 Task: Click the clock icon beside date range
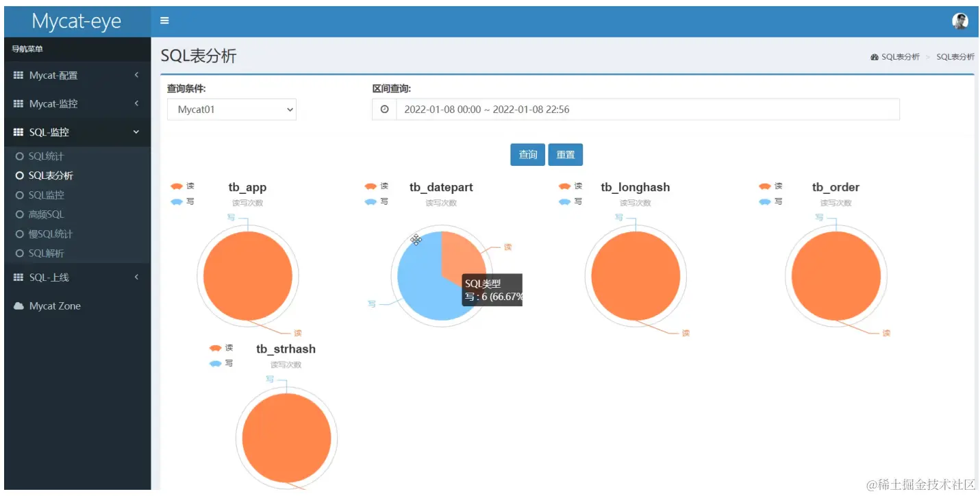(384, 109)
